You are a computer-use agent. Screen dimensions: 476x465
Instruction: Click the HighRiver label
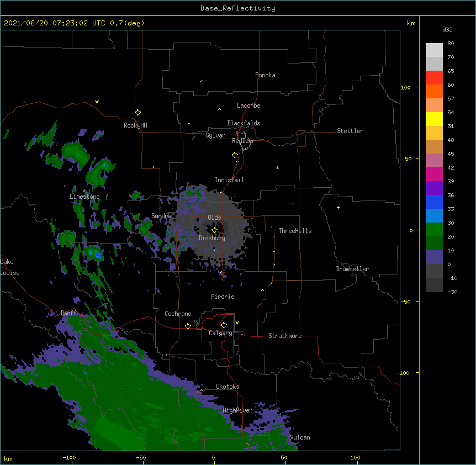click(237, 410)
